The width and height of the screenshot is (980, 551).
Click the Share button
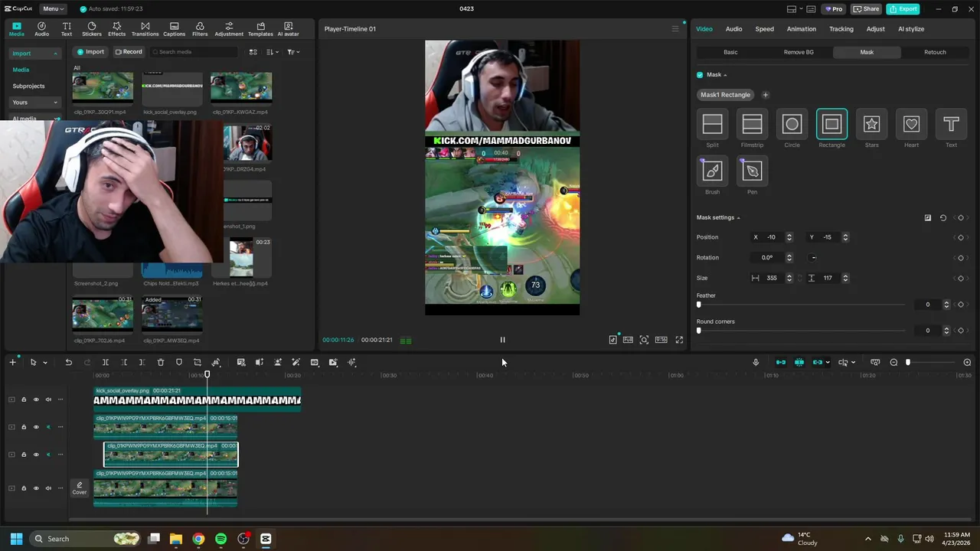pyautogui.click(x=867, y=9)
